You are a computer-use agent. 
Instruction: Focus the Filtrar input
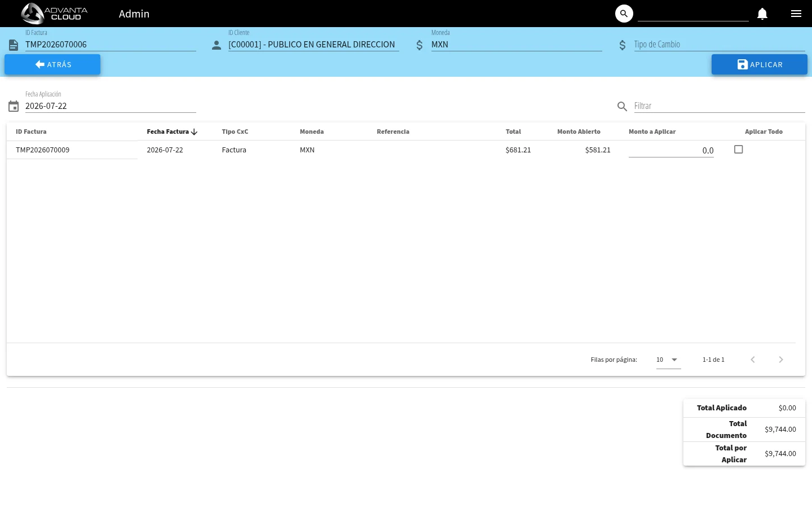click(x=720, y=106)
